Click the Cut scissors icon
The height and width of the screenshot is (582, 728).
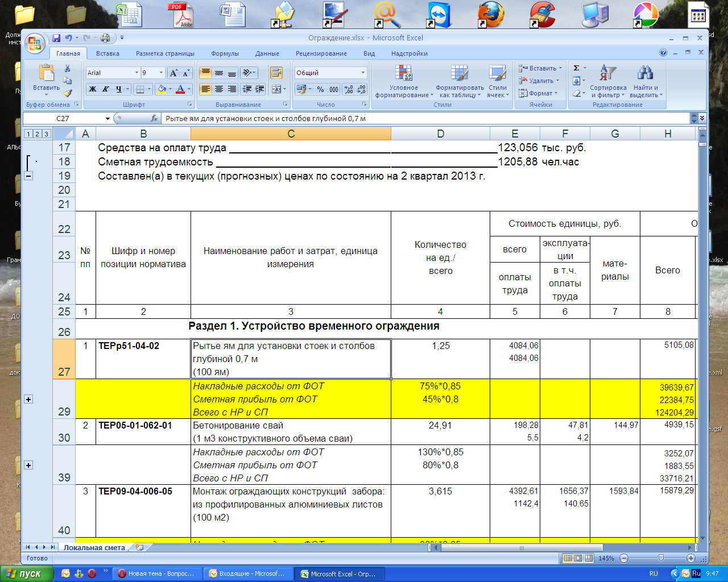coord(67,69)
